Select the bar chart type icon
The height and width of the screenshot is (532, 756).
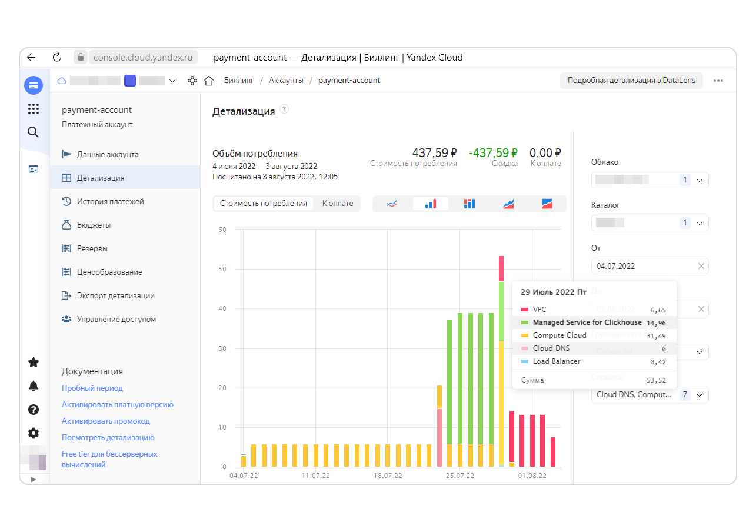click(x=431, y=204)
